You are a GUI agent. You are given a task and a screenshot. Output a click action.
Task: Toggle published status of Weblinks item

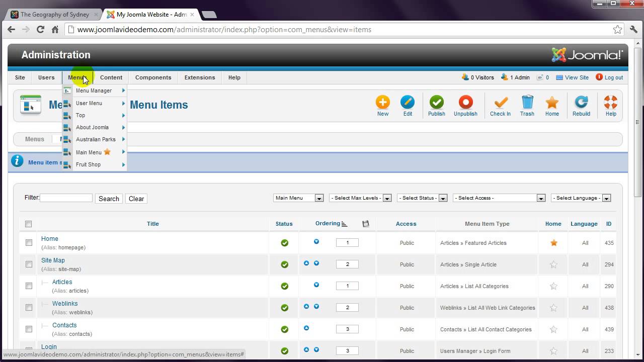pos(284,308)
